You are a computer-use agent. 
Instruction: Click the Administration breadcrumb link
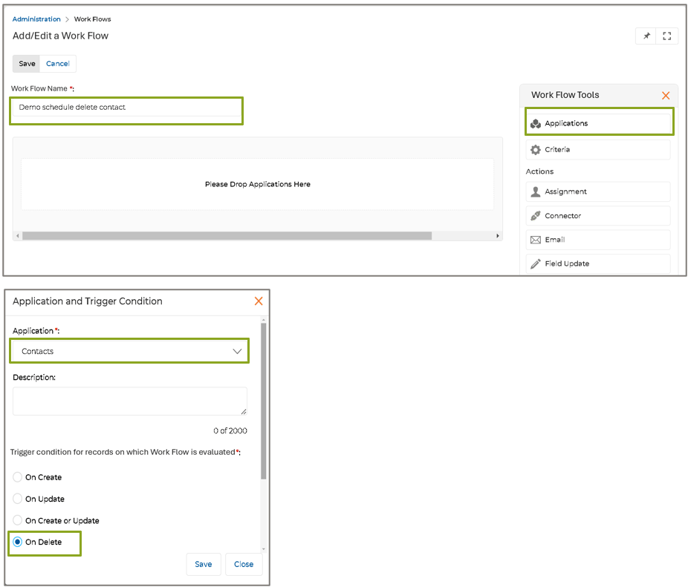36,19
